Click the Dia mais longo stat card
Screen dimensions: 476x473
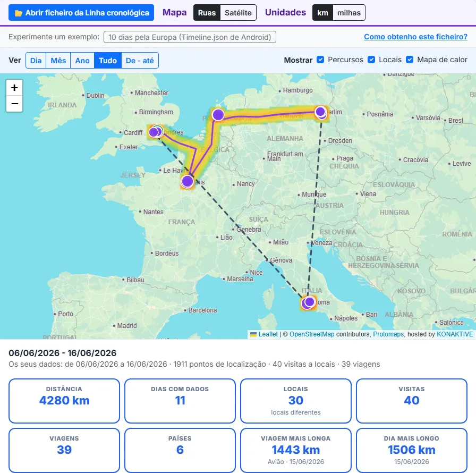point(412,450)
